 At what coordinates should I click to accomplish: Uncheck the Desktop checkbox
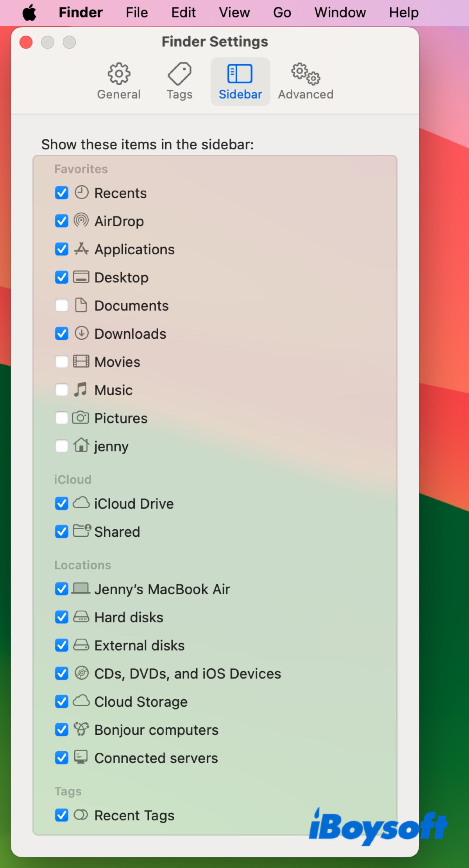click(62, 277)
